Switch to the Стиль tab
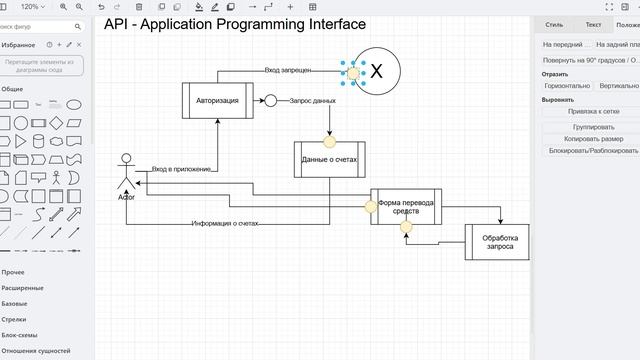The height and width of the screenshot is (360, 640). 554,25
